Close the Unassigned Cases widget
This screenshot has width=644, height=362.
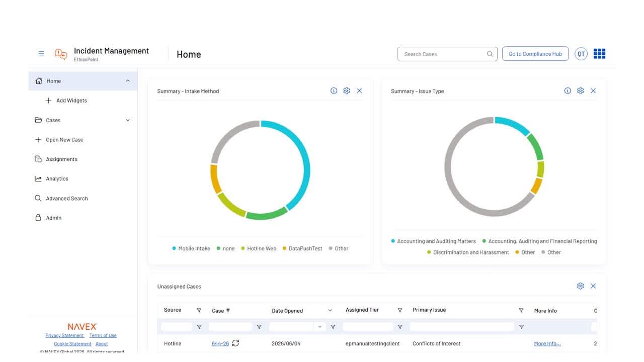point(593,286)
